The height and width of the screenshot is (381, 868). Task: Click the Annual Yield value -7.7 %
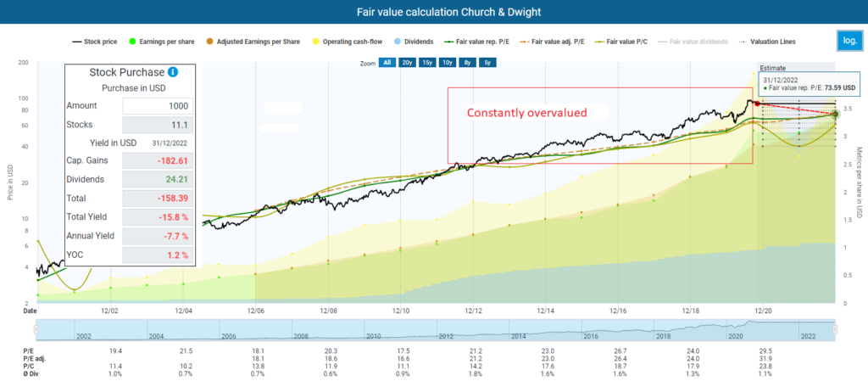coord(157,236)
